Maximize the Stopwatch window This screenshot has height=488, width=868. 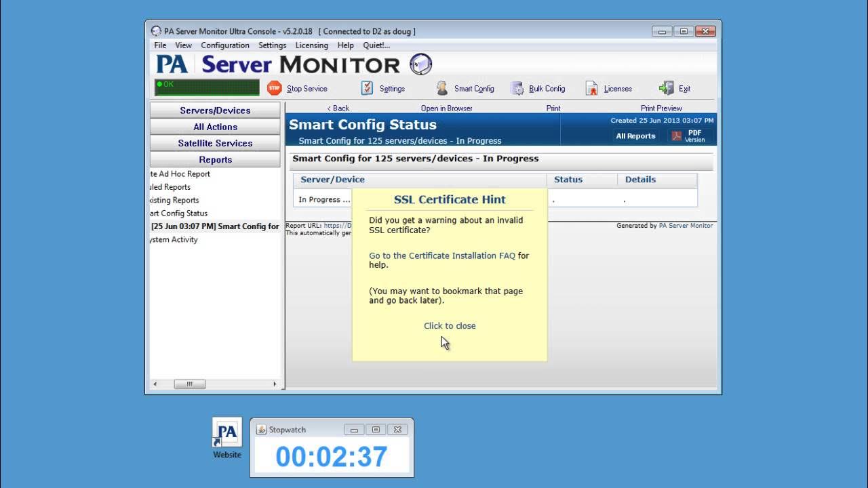tap(376, 430)
